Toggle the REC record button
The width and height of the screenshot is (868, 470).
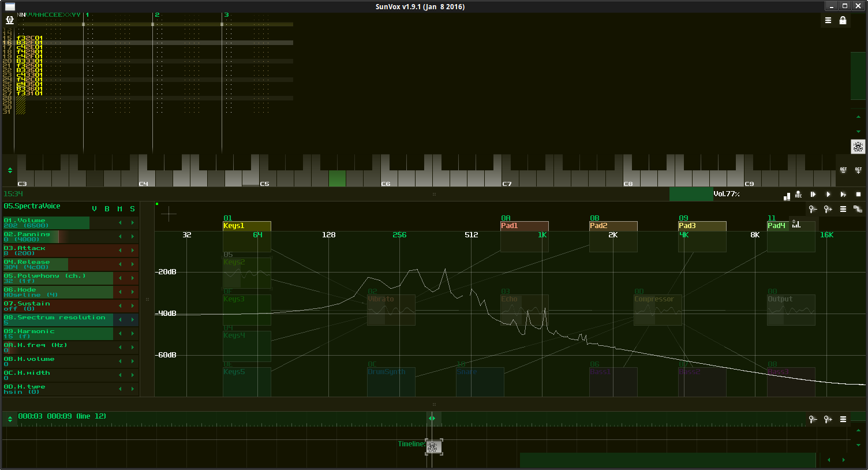(799, 195)
